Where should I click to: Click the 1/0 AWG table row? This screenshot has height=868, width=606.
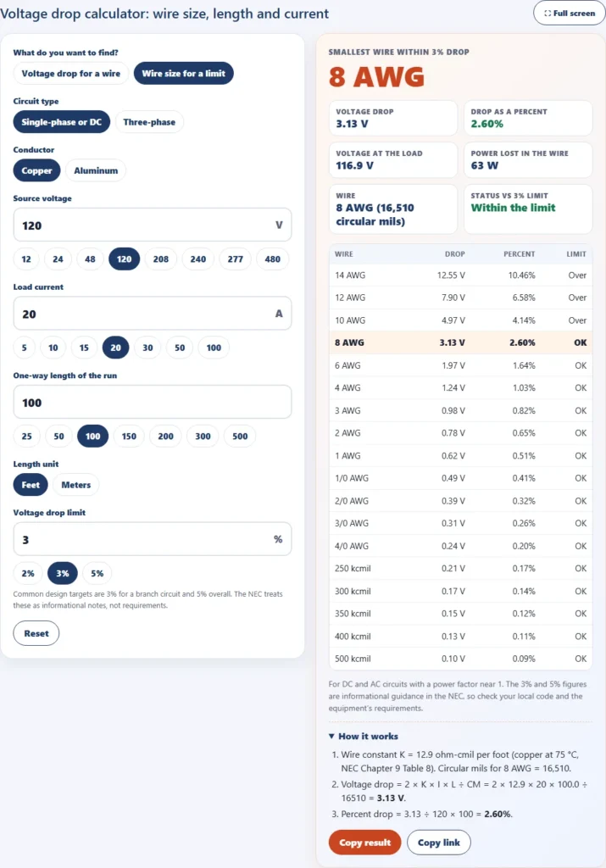(460, 478)
